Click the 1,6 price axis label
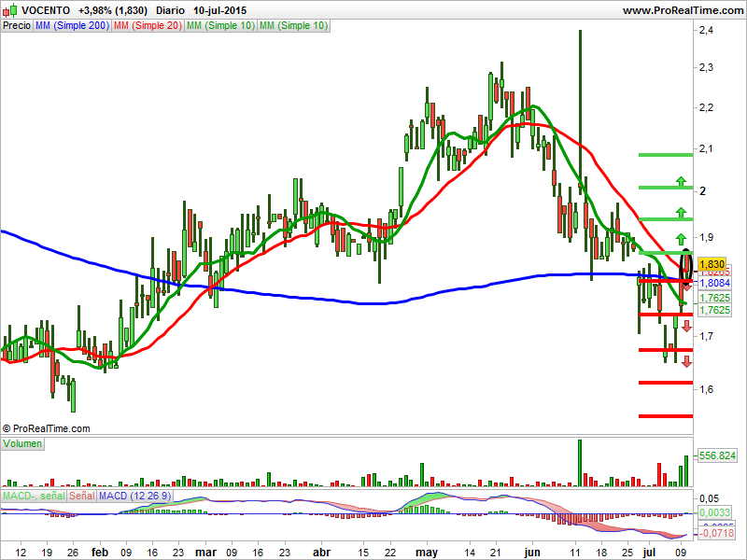The width and height of the screenshot is (747, 560). click(x=706, y=389)
